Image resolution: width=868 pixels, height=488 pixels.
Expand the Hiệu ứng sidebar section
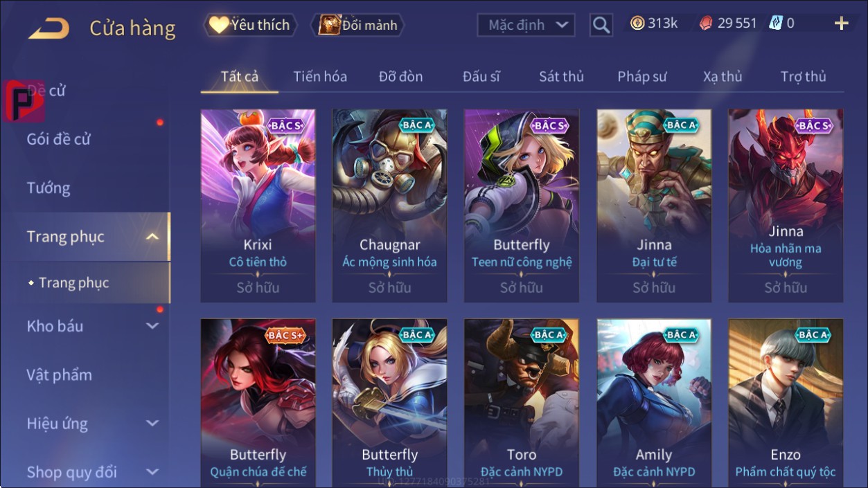click(x=152, y=423)
